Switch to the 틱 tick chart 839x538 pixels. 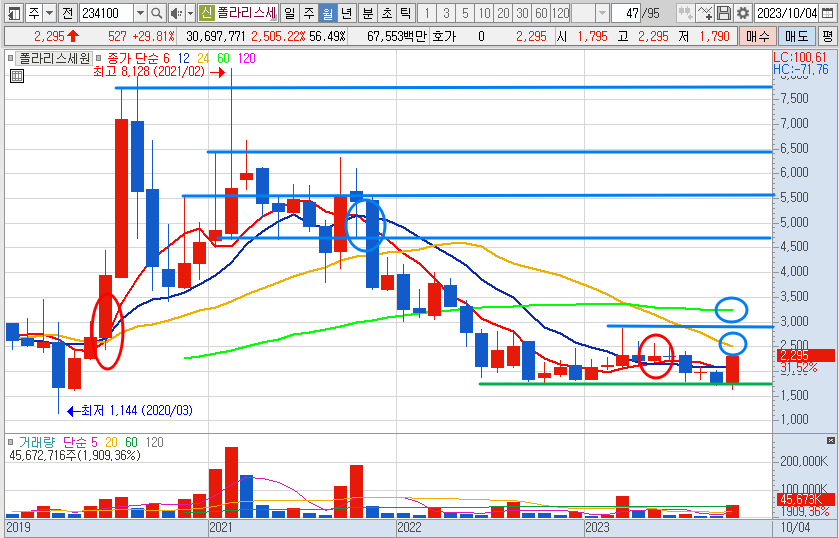[406, 13]
